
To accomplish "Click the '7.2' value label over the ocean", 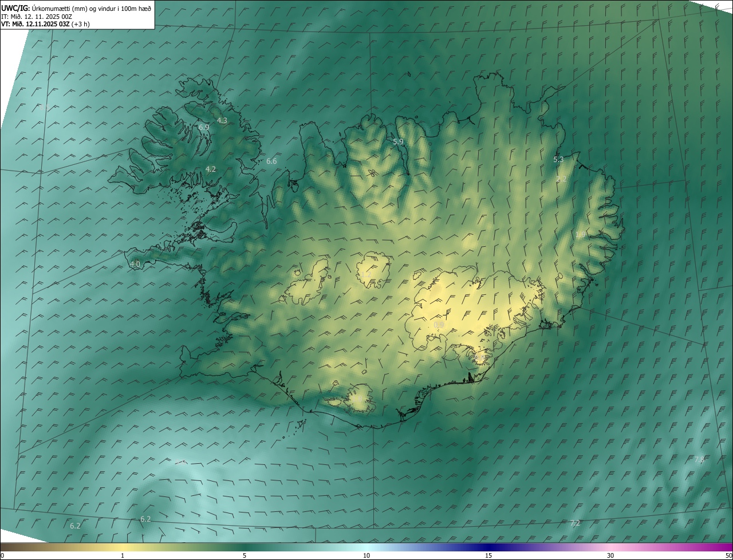I will click(576, 523).
